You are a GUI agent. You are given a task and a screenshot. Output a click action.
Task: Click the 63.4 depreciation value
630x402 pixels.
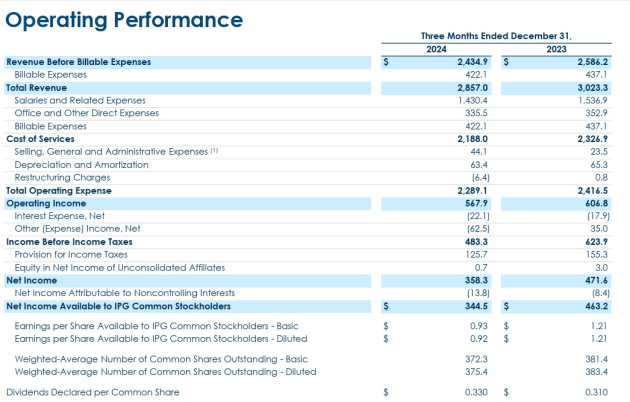tap(479, 165)
